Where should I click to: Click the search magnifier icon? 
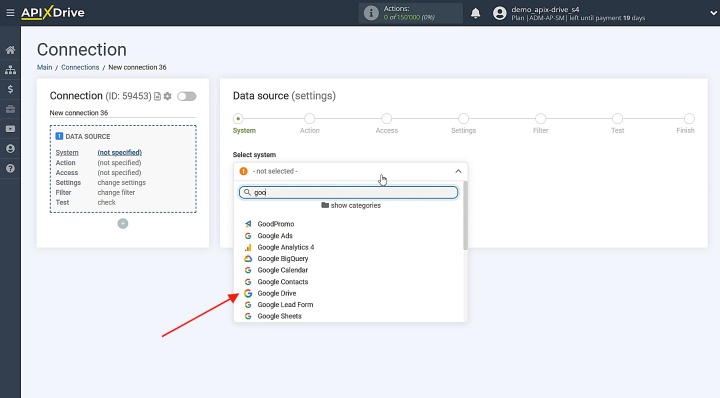(x=247, y=192)
